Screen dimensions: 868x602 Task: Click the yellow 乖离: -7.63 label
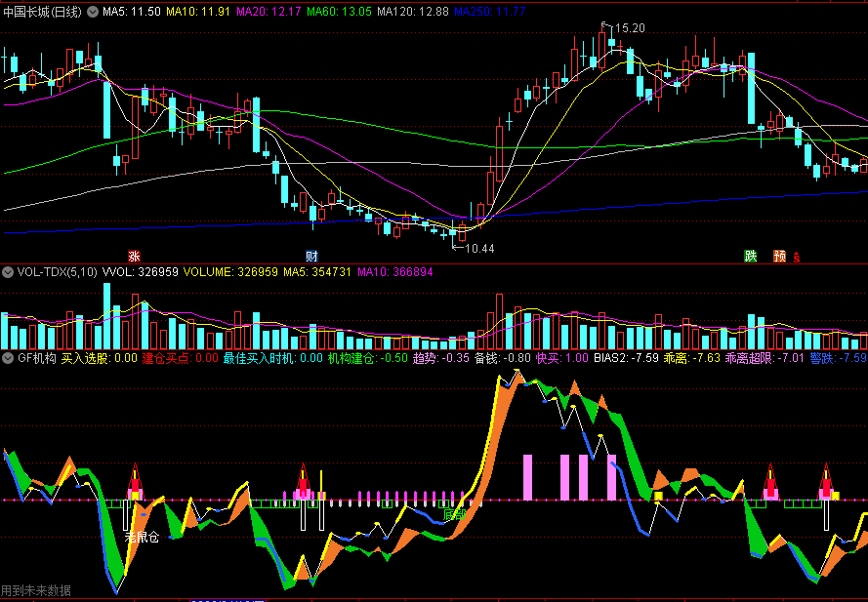pos(692,358)
